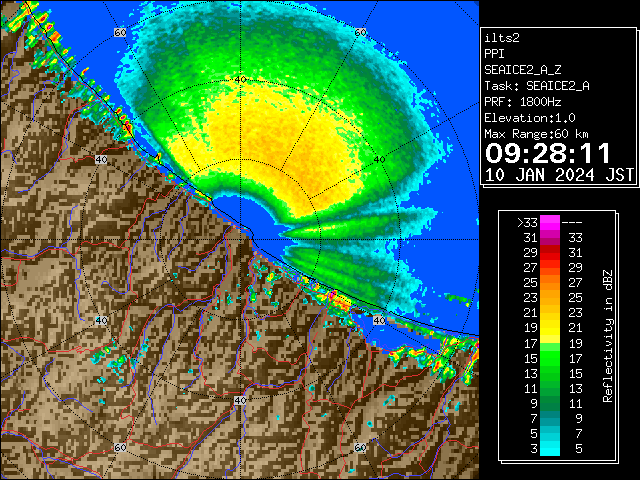Image resolution: width=640 pixels, height=480 pixels.
Task: Click the "---" legend label
Action: click(572, 223)
